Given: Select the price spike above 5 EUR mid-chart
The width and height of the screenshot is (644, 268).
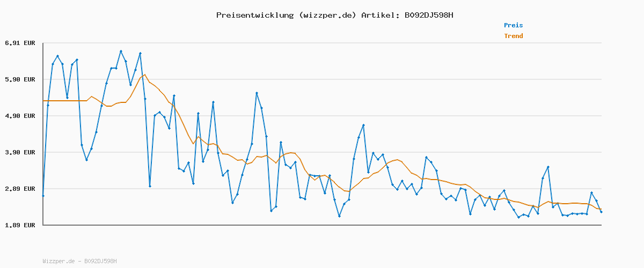Looking at the screenshot, I should click(x=257, y=93).
